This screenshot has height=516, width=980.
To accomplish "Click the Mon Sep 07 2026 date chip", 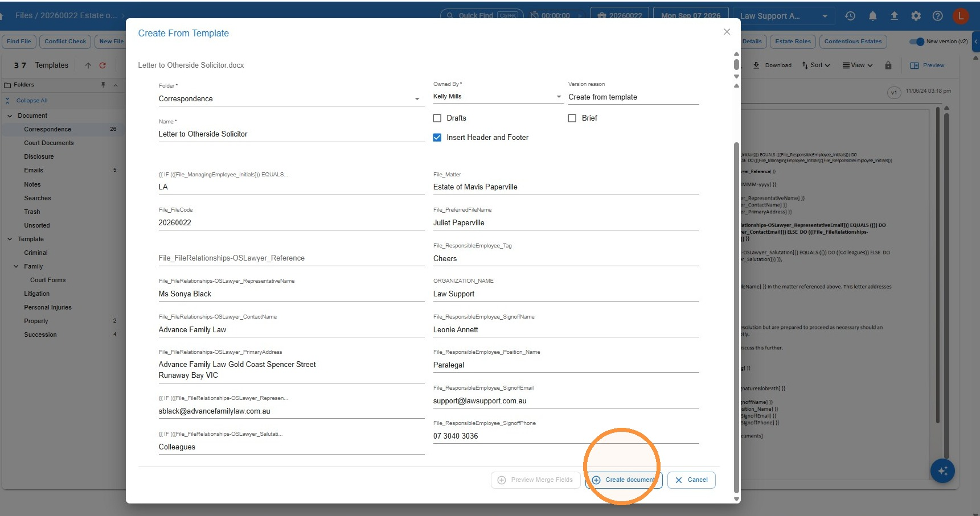I will (690, 16).
